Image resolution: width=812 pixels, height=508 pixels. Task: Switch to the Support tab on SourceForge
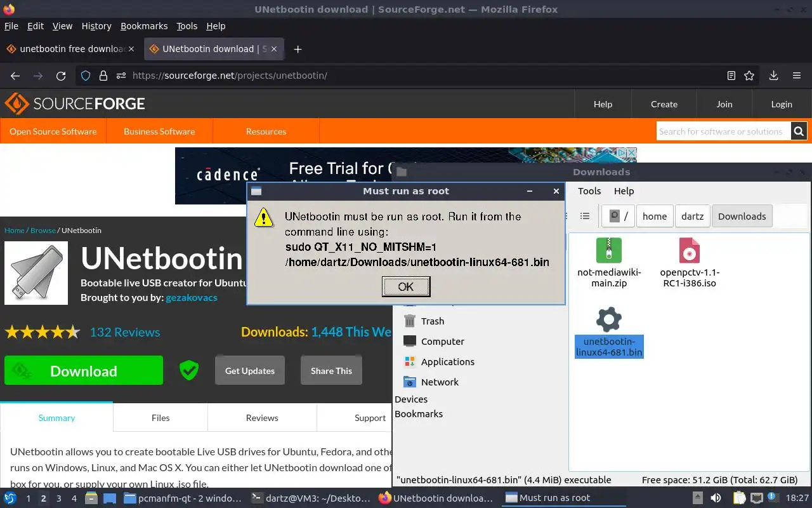(x=370, y=417)
